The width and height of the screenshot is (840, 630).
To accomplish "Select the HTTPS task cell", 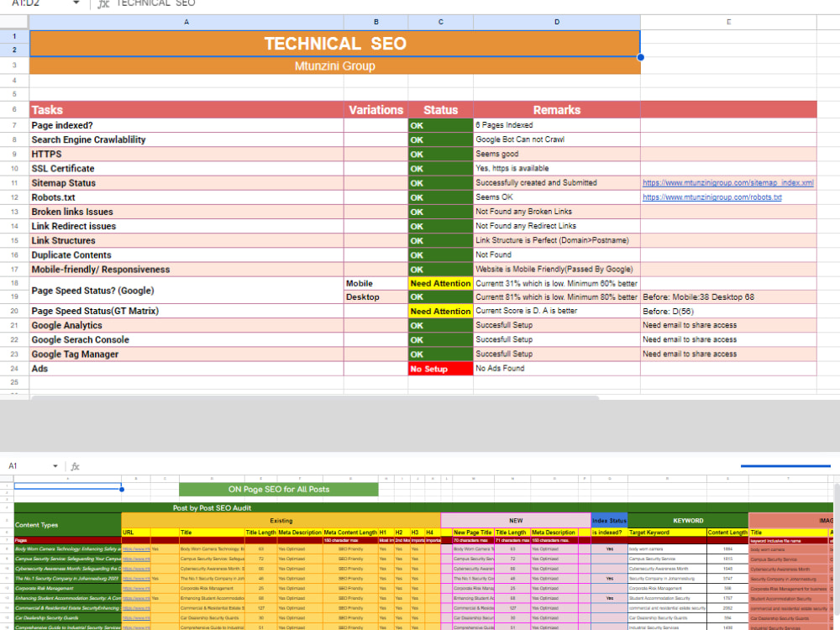I will pos(186,155).
